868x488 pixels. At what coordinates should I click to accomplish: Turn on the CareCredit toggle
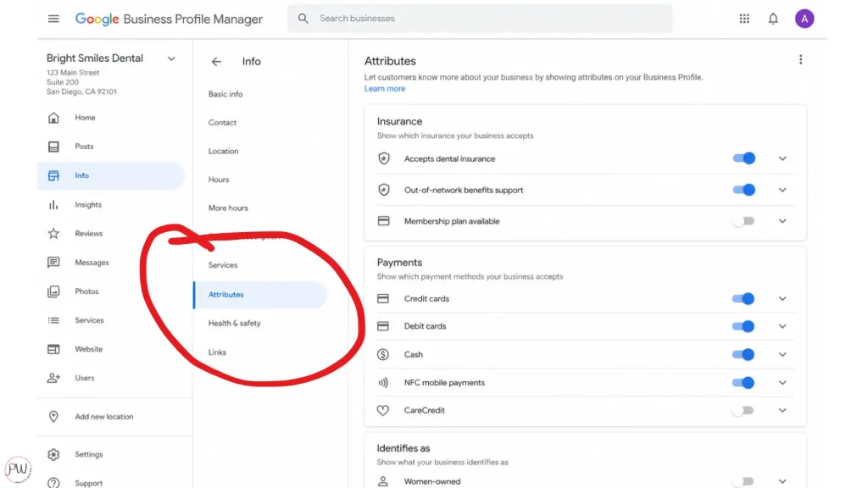[743, 411]
